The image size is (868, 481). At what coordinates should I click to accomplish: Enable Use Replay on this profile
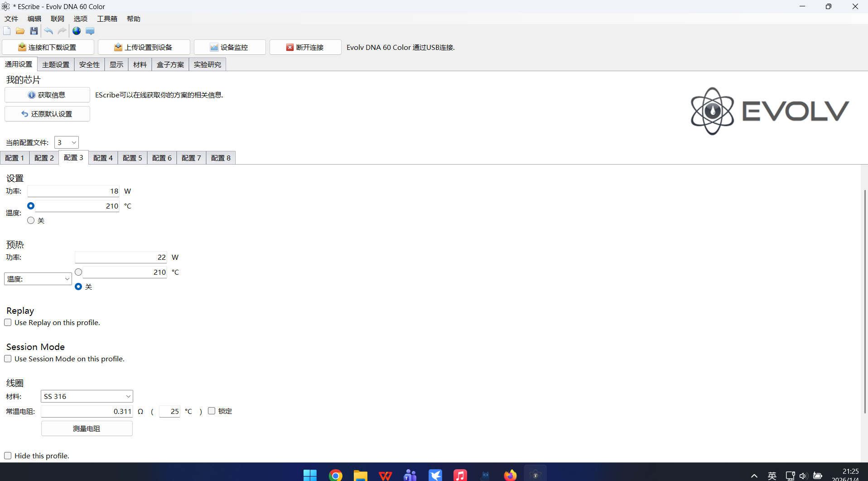8,322
